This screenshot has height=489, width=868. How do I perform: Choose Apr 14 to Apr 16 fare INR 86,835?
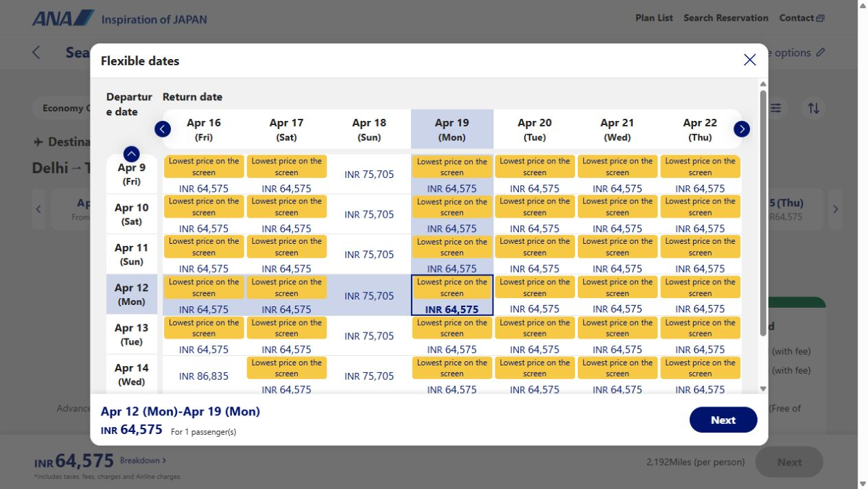coord(204,376)
